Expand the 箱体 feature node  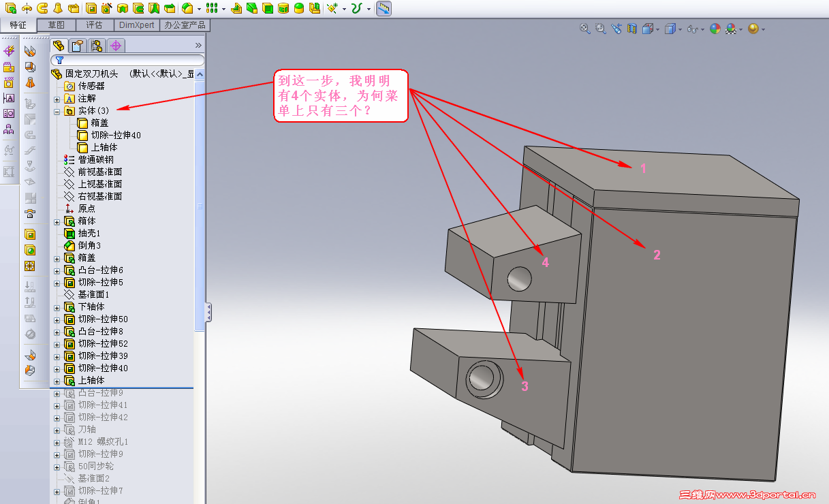57,221
